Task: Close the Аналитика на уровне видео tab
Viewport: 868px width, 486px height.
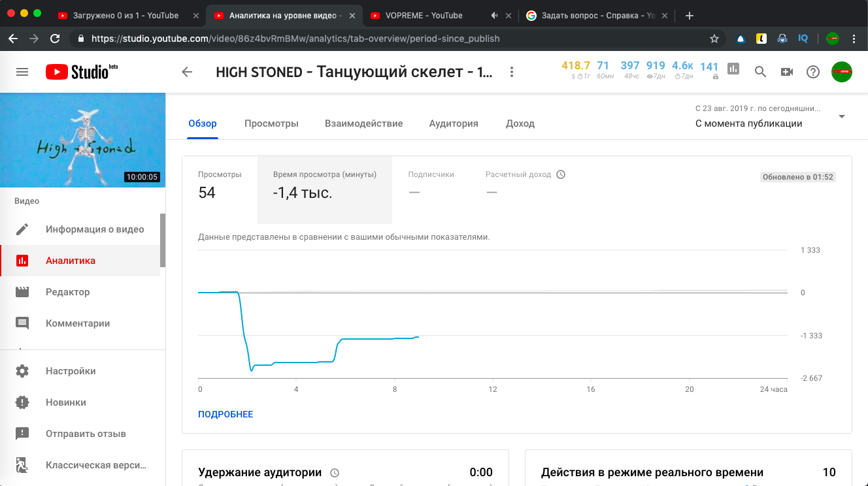Action: pyautogui.click(x=351, y=16)
